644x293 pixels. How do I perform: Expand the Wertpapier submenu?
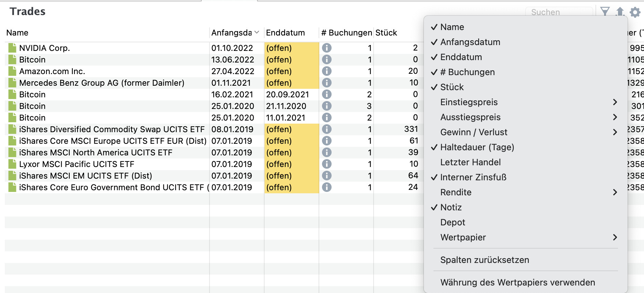pos(525,237)
